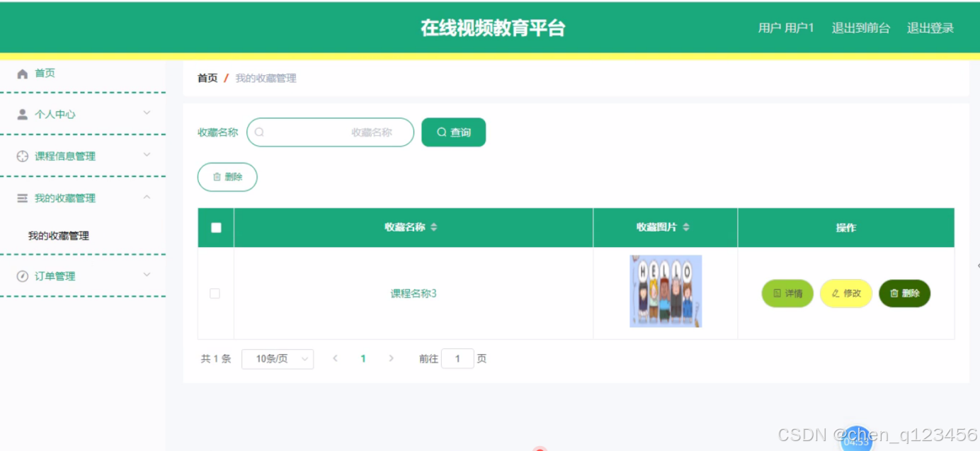The image size is (980, 451).
Task: Check the select-all checkbox in table header
Action: point(215,227)
